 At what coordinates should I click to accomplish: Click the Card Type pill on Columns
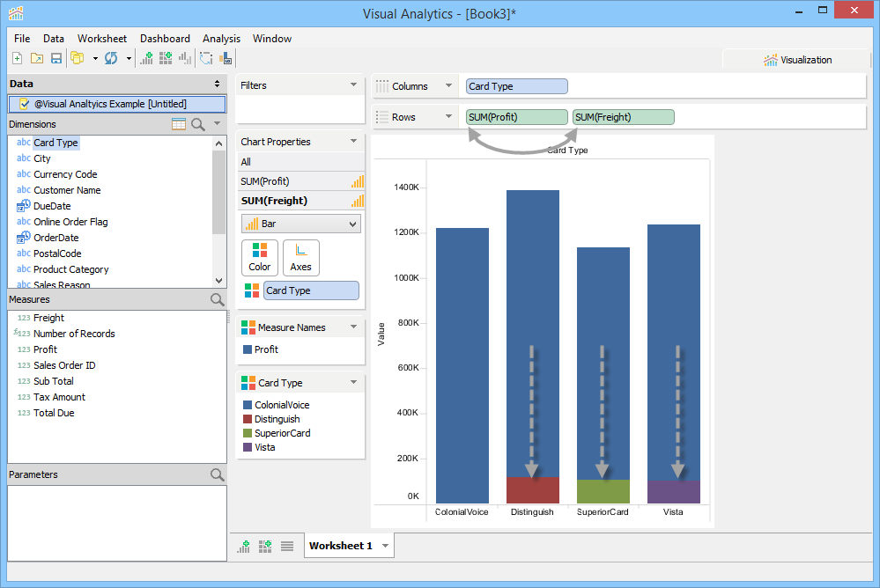coord(517,86)
